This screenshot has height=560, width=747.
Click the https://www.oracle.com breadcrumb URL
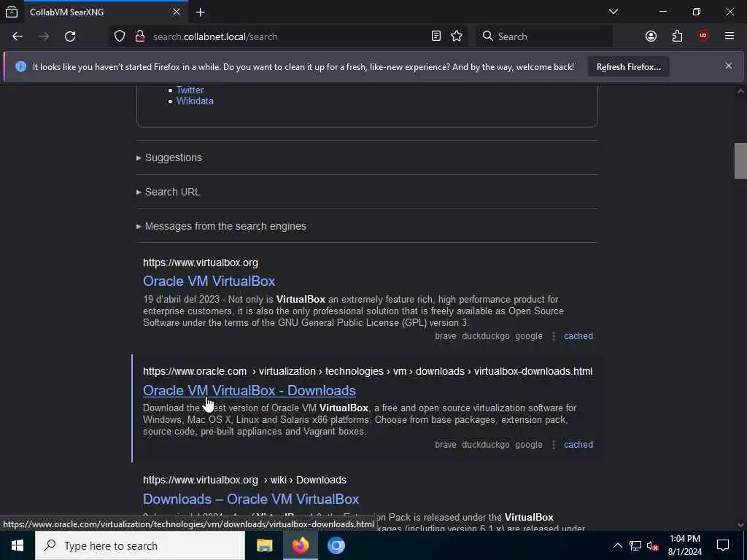368,371
